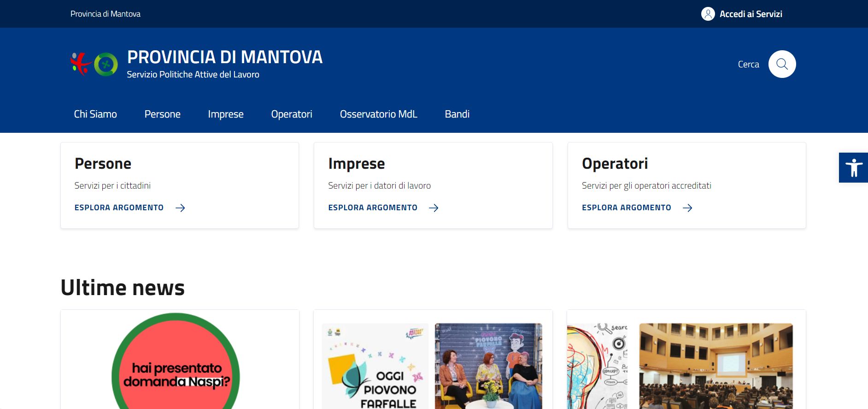Click the Provincia di Mantova logo emblem
This screenshot has height=409, width=868.
[x=94, y=64]
